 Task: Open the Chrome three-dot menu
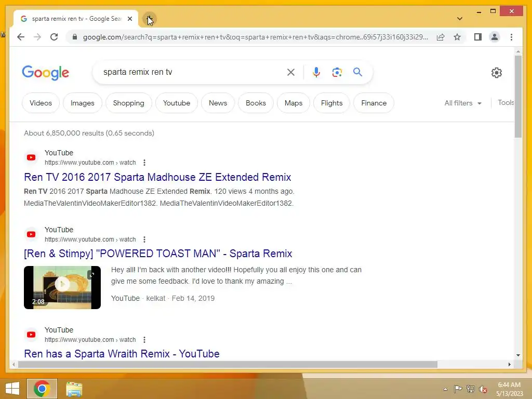511,37
